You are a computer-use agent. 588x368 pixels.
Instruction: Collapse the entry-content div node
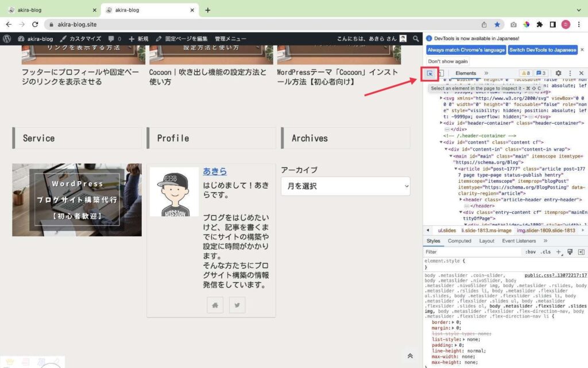pyautogui.click(x=461, y=212)
